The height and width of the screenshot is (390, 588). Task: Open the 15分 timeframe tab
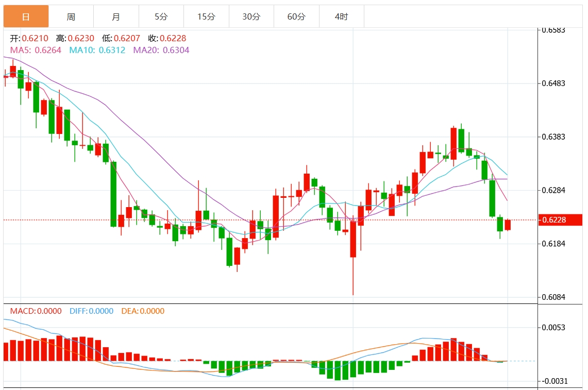coord(206,16)
